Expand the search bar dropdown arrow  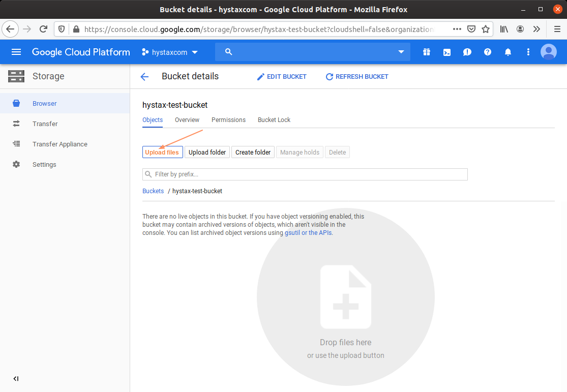point(401,52)
